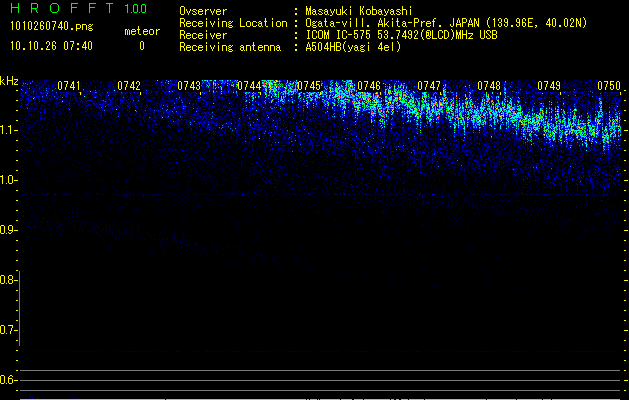629x400 pixels.
Task: Select the ICOM IC-575 receiver description
Action: coord(401,35)
